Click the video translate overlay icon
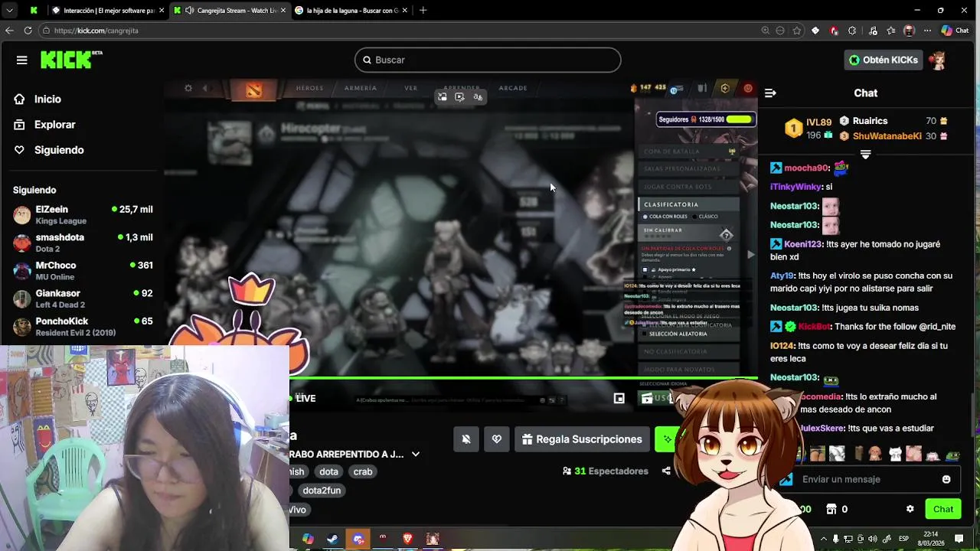 pyautogui.click(x=478, y=97)
